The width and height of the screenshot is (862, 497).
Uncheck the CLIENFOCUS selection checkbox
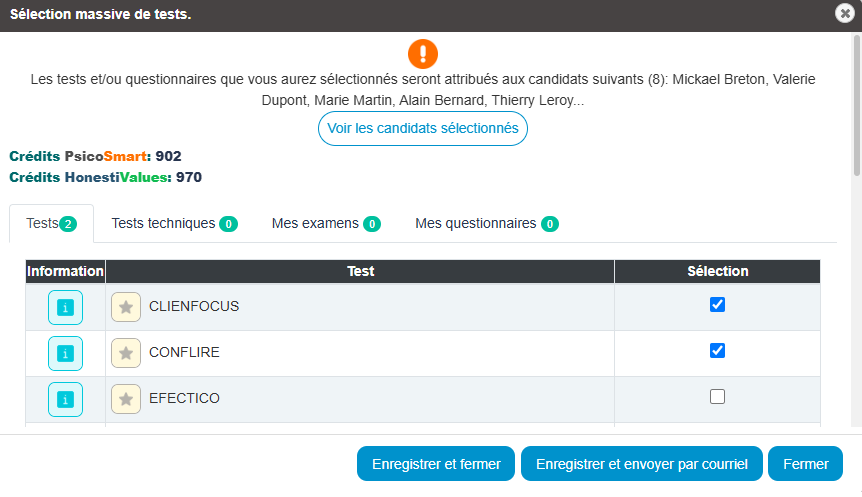pyautogui.click(x=717, y=305)
